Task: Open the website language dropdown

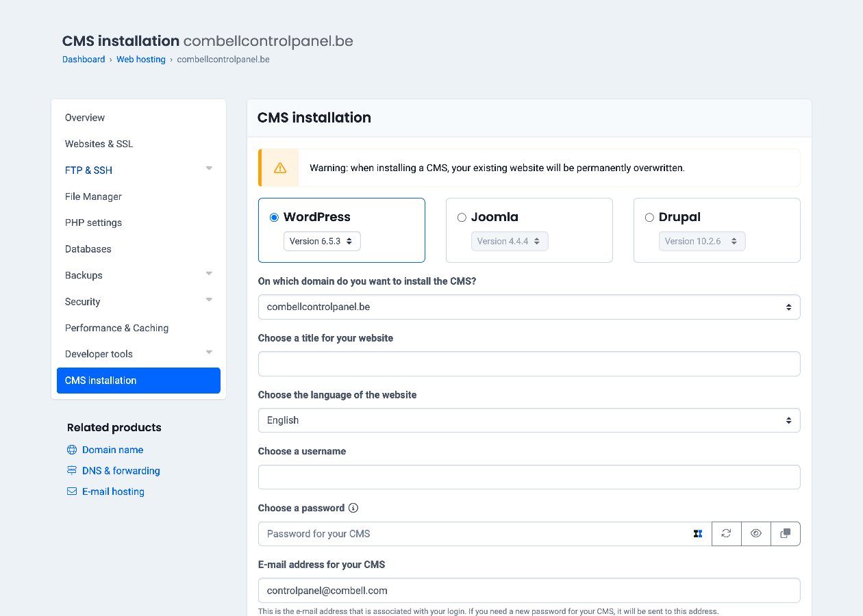Action: coord(529,420)
